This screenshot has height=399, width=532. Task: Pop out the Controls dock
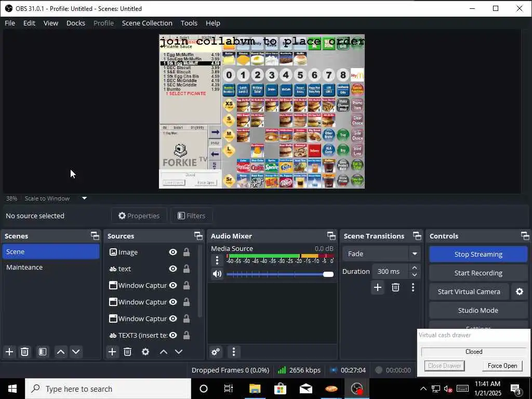click(x=525, y=236)
